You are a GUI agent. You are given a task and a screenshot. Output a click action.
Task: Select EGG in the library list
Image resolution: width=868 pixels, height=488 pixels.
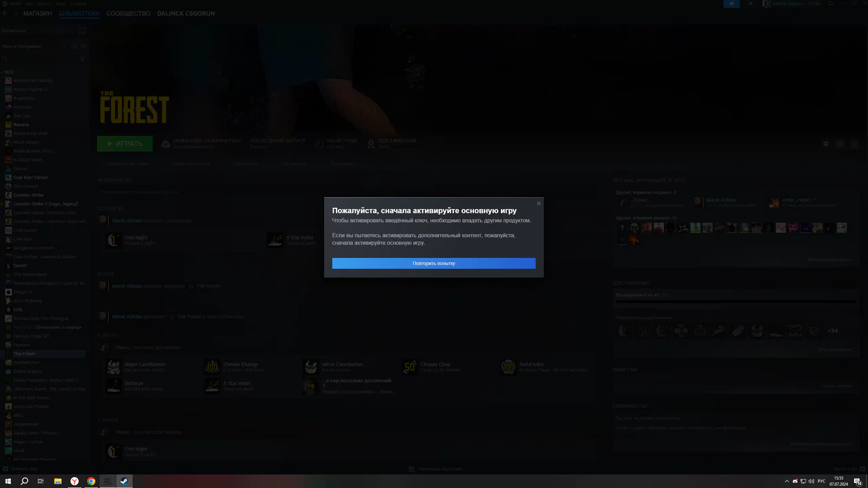(18, 310)
